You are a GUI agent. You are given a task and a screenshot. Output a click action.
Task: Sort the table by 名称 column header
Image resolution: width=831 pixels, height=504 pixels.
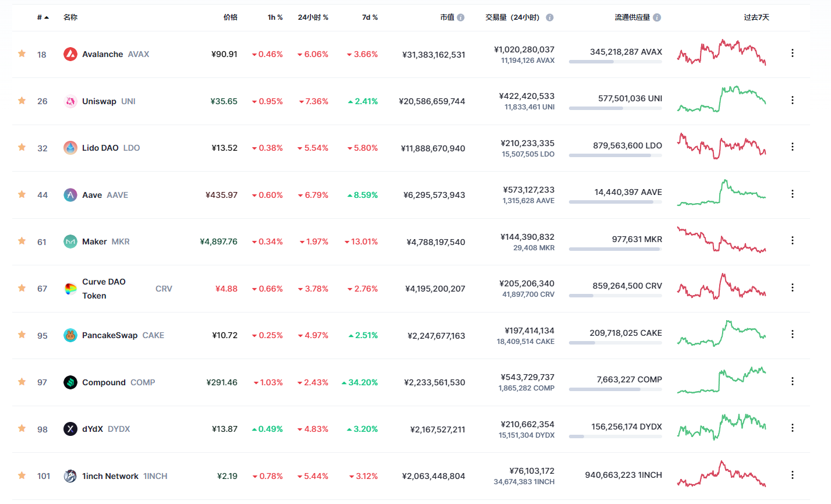tap(70, 17)
